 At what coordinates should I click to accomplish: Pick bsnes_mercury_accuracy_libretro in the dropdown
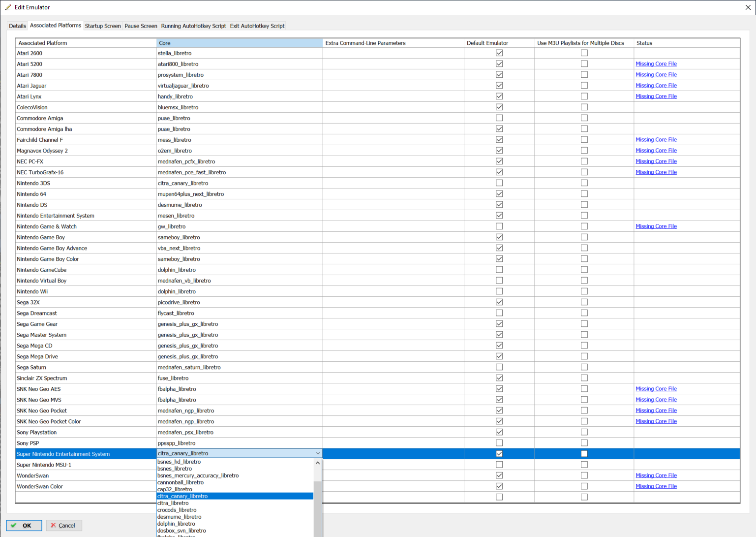click(235, 475)
